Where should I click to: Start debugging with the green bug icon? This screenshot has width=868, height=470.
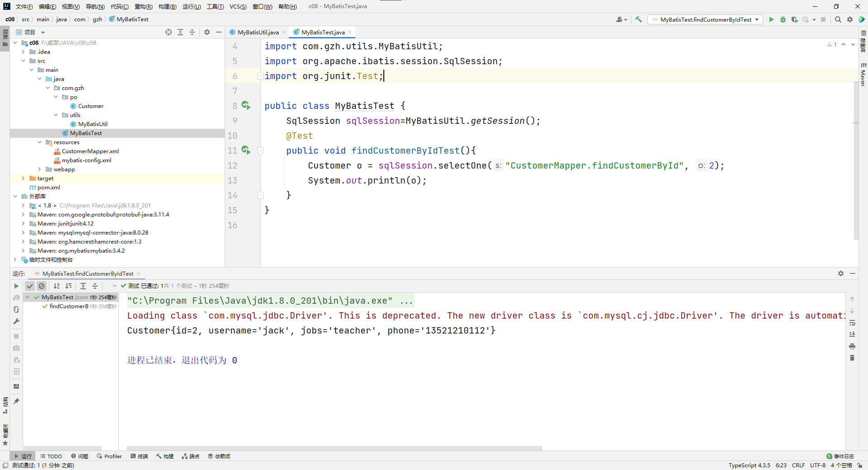tap(783, 19)
